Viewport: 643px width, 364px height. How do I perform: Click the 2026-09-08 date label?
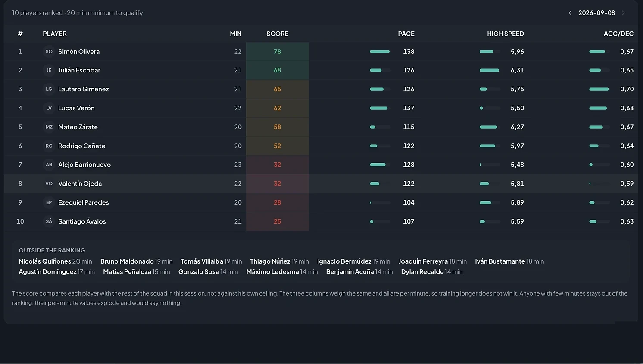(596, 13)
